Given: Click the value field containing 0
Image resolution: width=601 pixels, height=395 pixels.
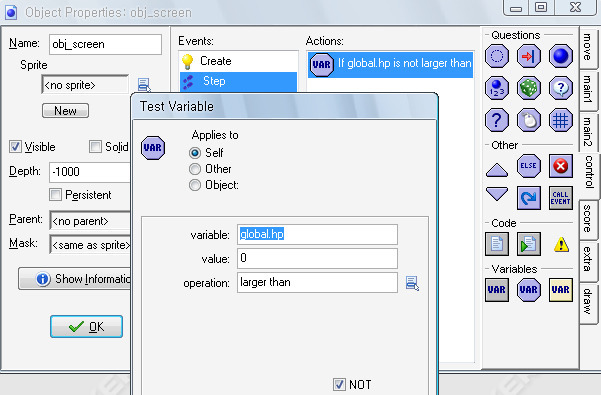Looking at the screenshot, I should click(317, 259).
